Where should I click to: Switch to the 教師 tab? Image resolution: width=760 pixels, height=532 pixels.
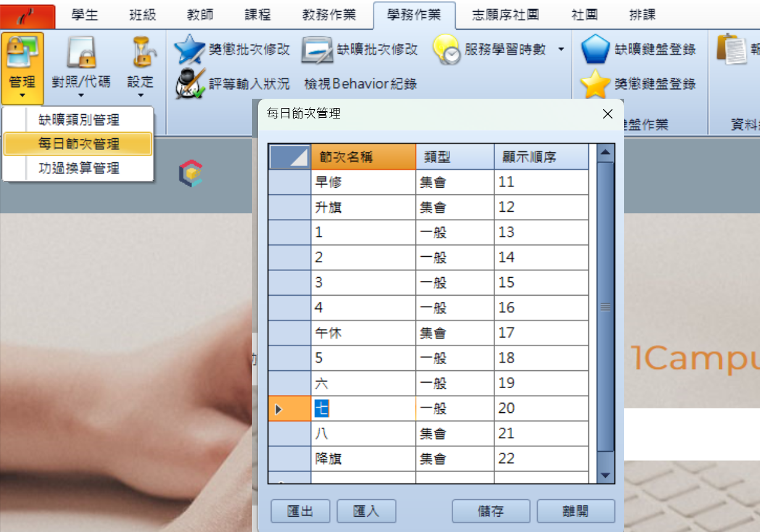[x=199, y=15]
